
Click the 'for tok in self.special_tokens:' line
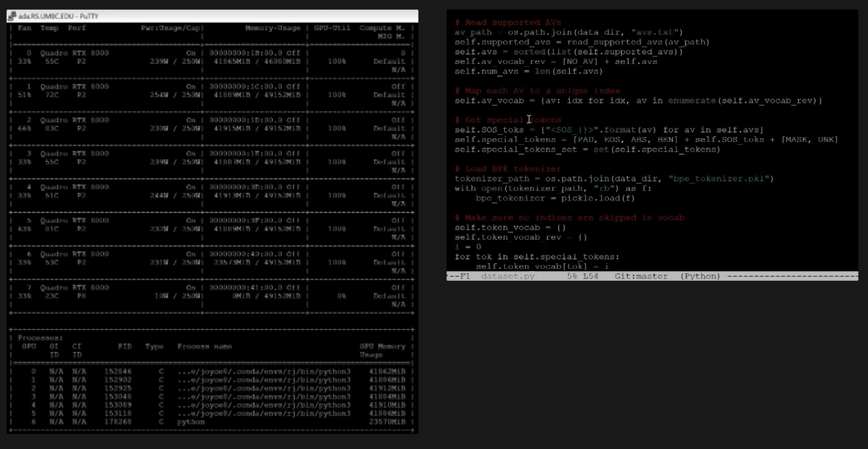537,257
